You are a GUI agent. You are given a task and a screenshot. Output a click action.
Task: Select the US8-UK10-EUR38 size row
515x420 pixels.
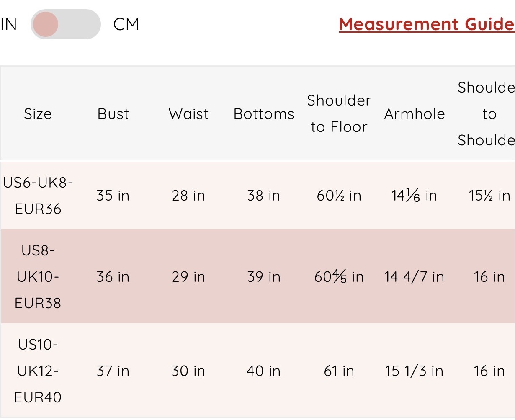click(257, 276)
